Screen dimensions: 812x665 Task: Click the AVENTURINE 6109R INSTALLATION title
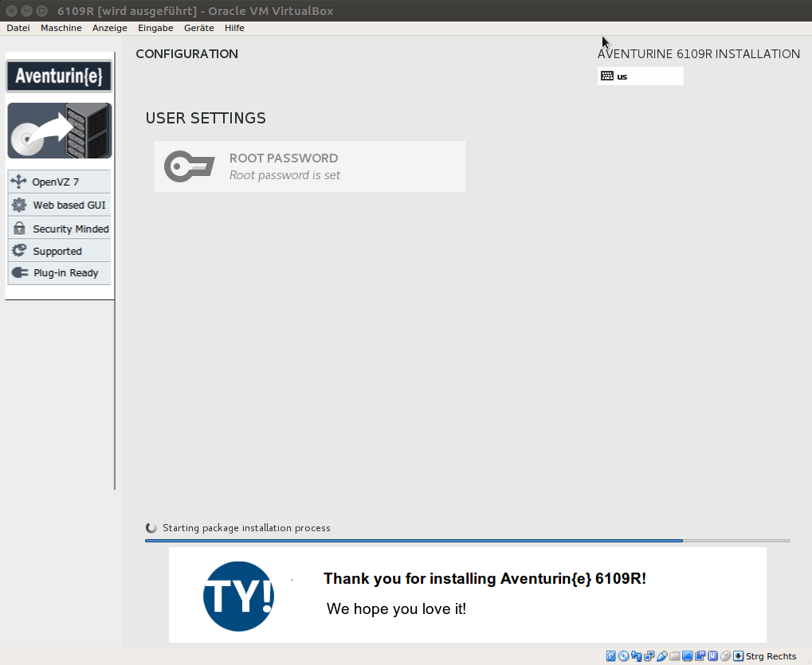pyautogui.click(x=699, y=54)
